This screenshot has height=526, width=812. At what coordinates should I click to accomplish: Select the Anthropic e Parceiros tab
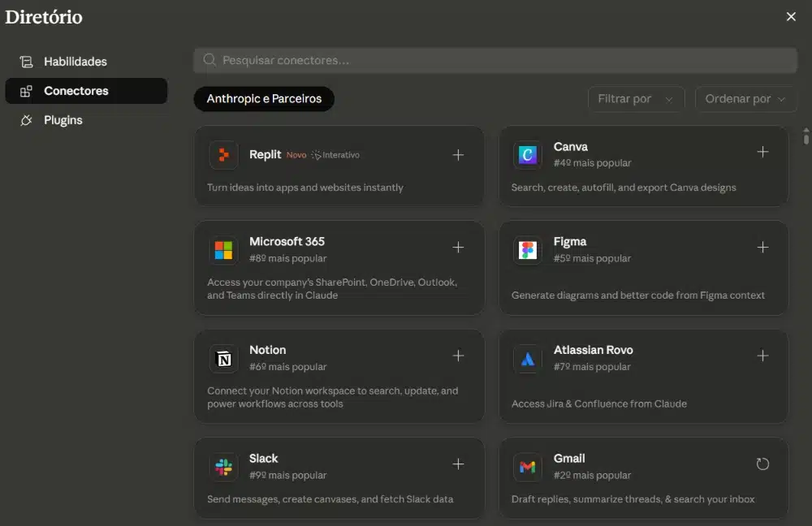pyautogui.click(x=264, y=99)
